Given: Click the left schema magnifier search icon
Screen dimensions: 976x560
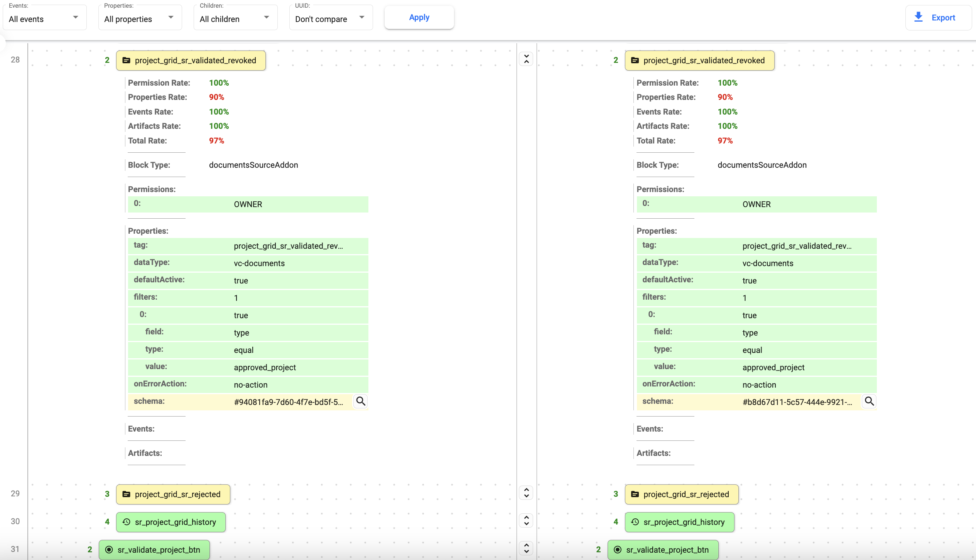Looking at the screenshot, I should tap(361, 401).
